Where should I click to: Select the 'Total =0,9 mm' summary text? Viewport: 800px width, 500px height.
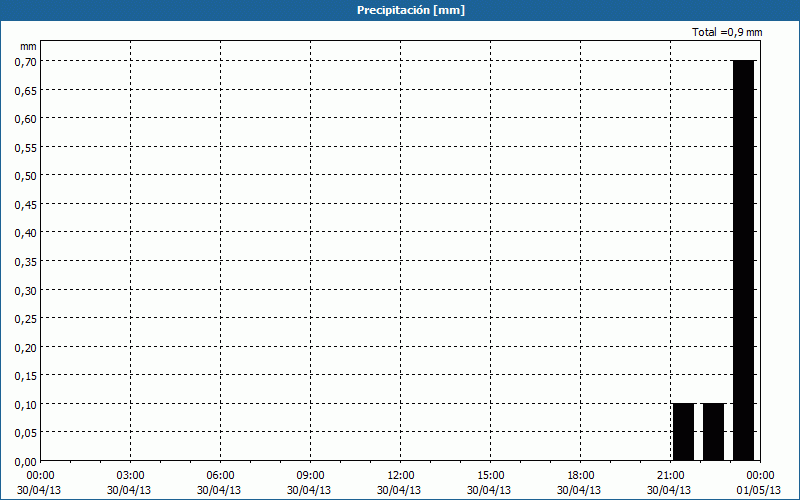(727, 32)
